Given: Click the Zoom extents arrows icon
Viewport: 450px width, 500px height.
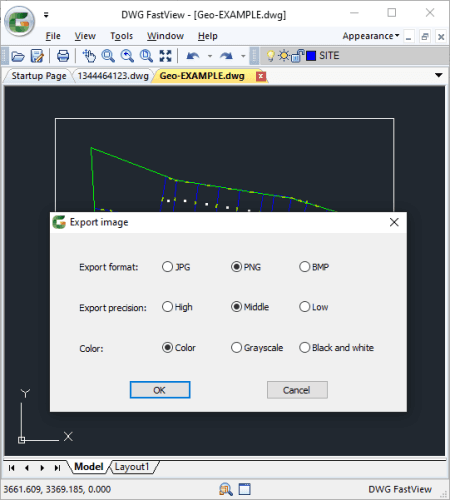Looking at the screenshot, I should pyautogui.click(x=165, y=56).
